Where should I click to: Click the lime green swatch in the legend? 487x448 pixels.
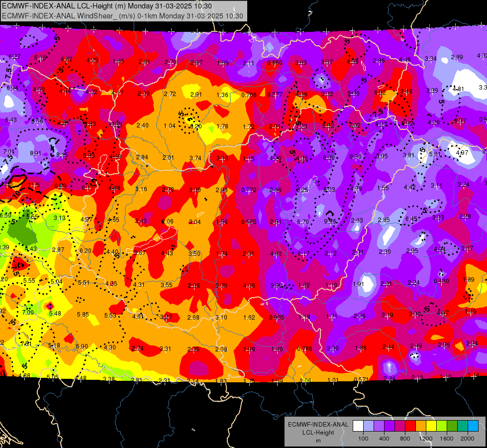442,426
